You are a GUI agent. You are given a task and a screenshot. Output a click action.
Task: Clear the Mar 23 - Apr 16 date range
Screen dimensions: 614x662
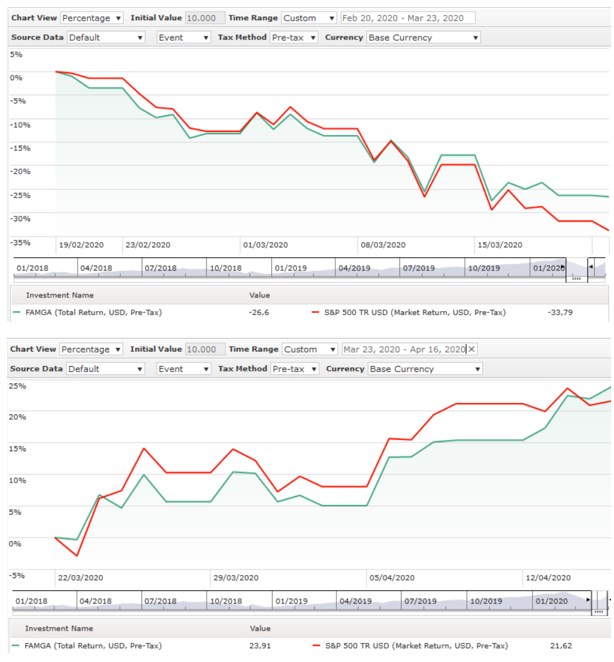472,349
